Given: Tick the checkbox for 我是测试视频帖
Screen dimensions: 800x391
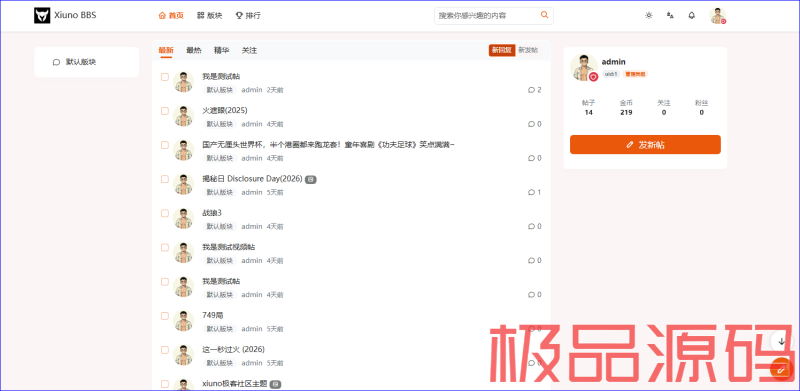Looking at the screenshot, I should point(165,248).
